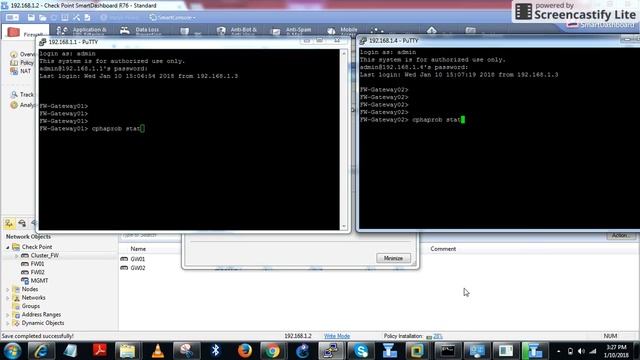This screenshot has width=640, height=360.
Task: Switch to the Data Loss Prevention tab
Action: tap(140, 31)
